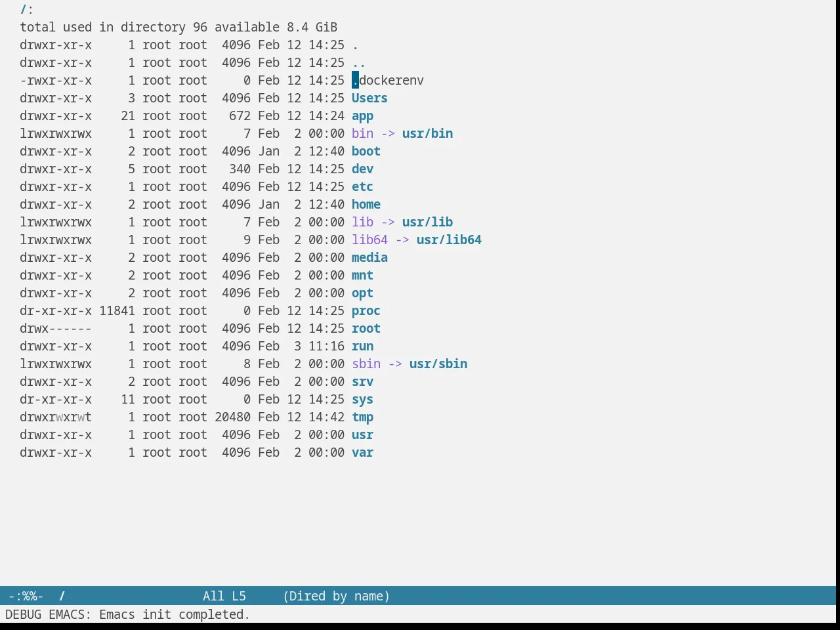Click the usr/sbin symlink target

(438, 364)
